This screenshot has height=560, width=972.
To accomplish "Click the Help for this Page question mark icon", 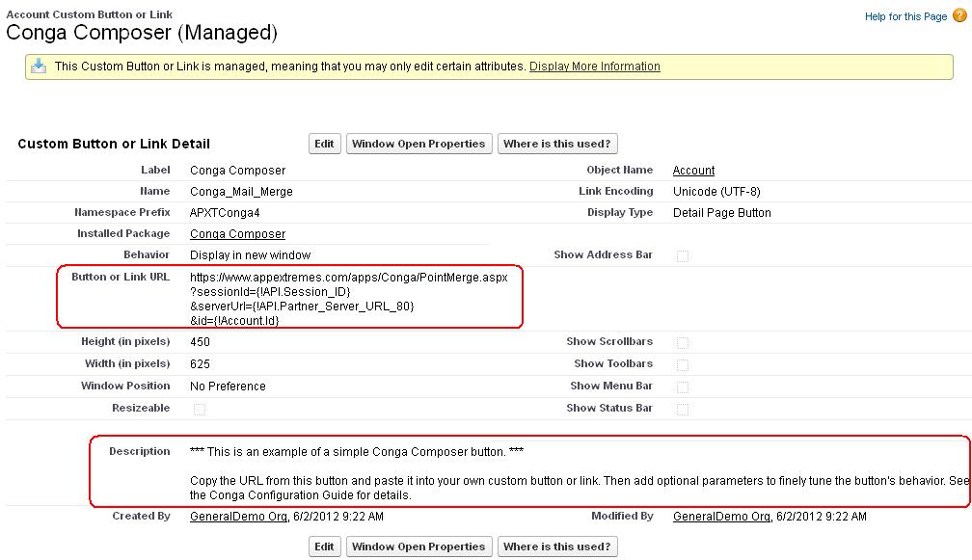I will click(x=960, y=16).
